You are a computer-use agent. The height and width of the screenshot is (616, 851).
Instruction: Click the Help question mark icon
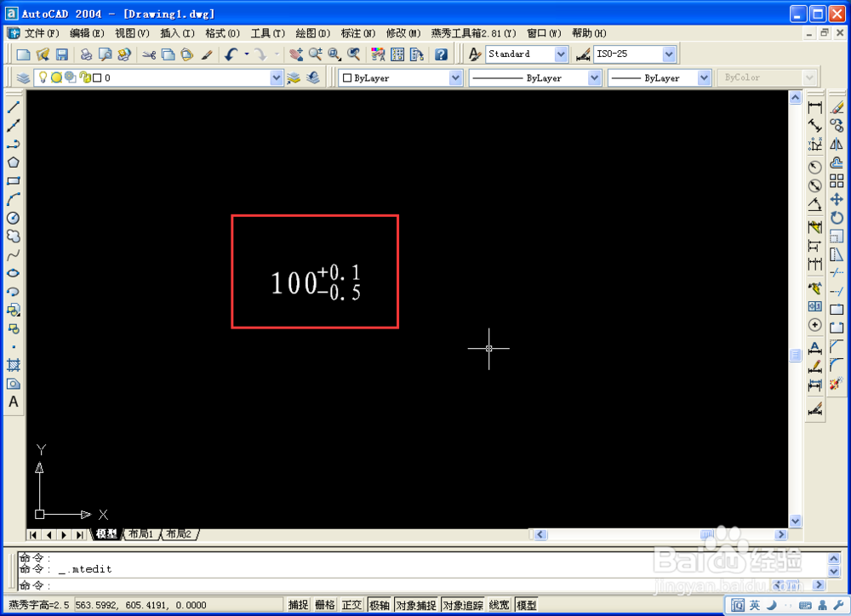point(441,54)
